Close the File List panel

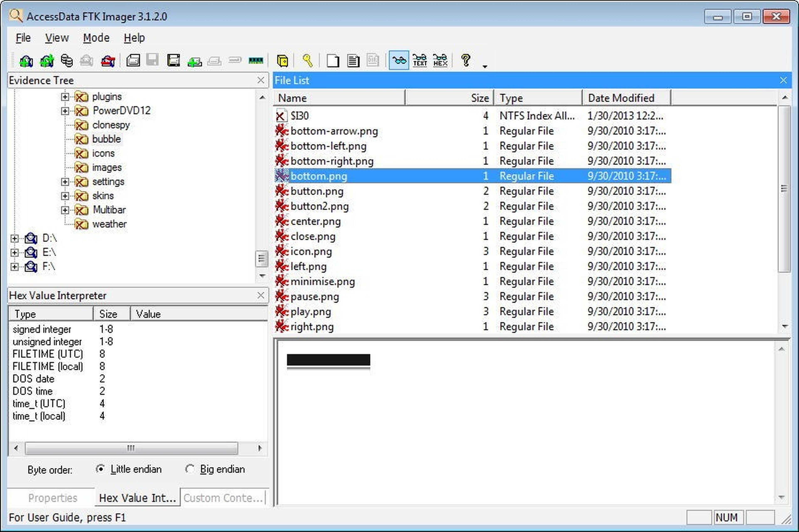(x=783, y=80)
